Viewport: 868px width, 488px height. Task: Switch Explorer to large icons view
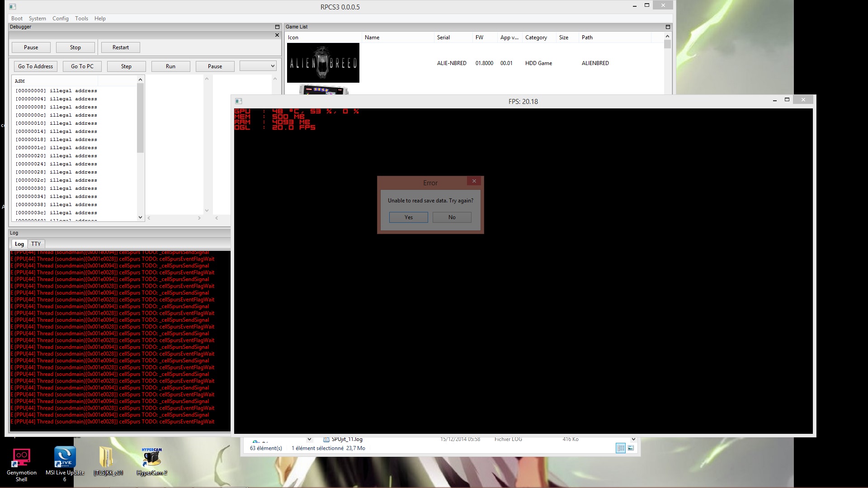pos(631,448)
